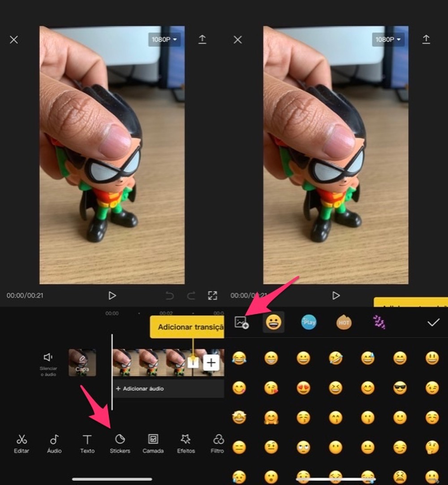Pick the kiss with heart emoji
Image resolution: width=448 pixels, height=485 pixels.
point(271,388)
